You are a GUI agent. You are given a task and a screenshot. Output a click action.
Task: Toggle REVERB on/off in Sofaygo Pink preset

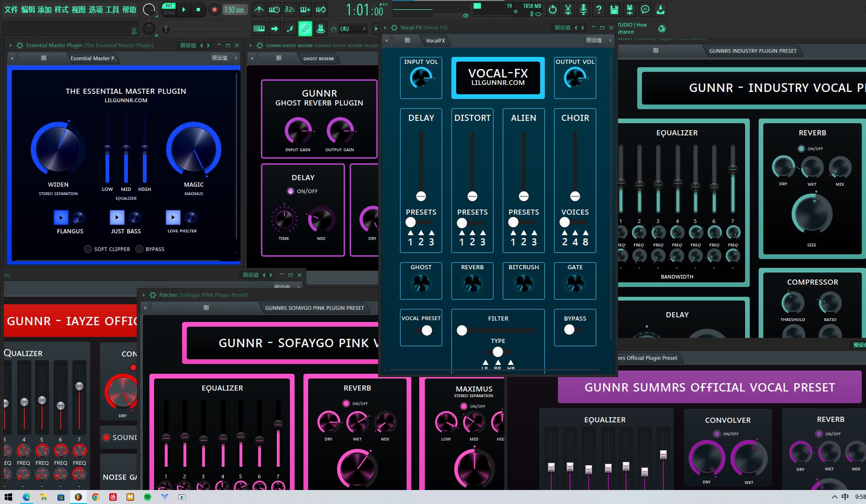(x=346, y=403)
